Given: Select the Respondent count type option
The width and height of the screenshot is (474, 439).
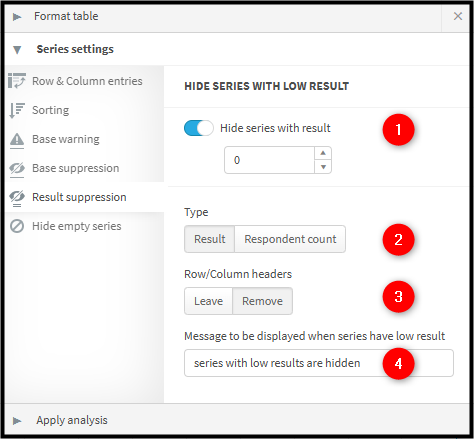Looking at the screenshot, I should point(290,239).
